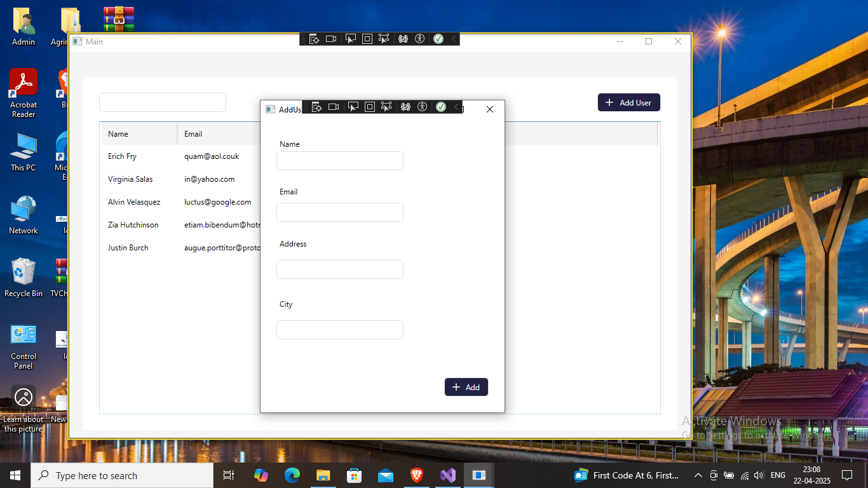The height and width of the screenshot is (488, 868).
Task: Click accessibility scan icon in AddUser debug toolbar
Action: click(x=423, y=107)
